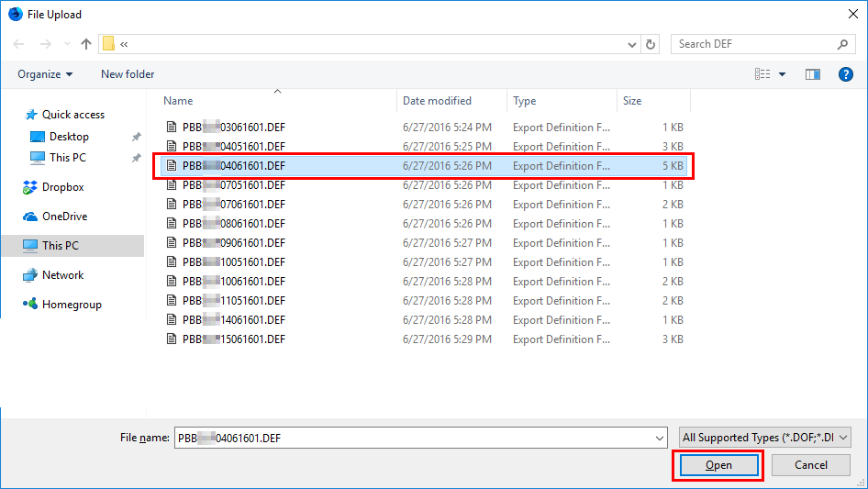Select the file ending in 15061601.DEF
Viewport: 868px width, 489px height.
233,339
